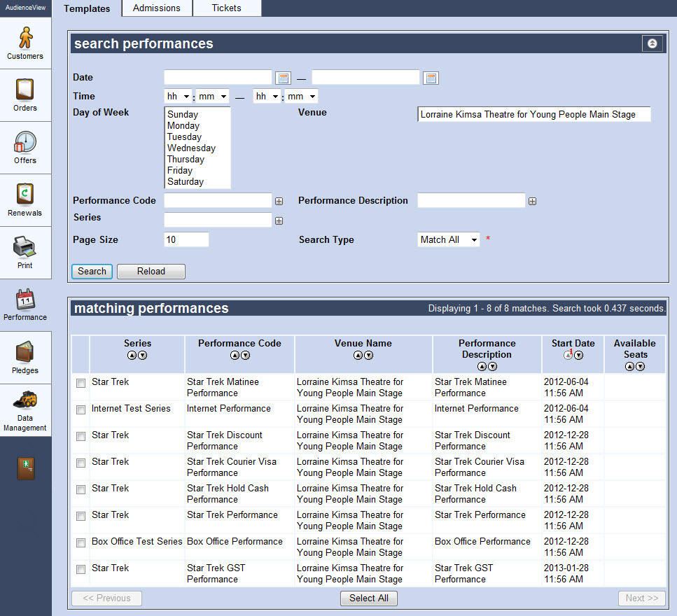Check the Star Trek Matinee Performance row
The width and height of the screenshot is (677, 616).
coord(81,384)
